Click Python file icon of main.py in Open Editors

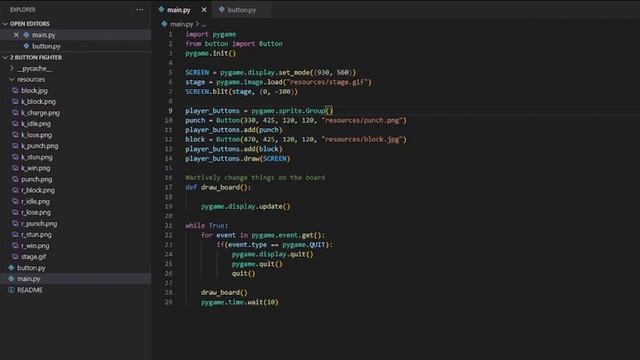click(x=27, y=35)
